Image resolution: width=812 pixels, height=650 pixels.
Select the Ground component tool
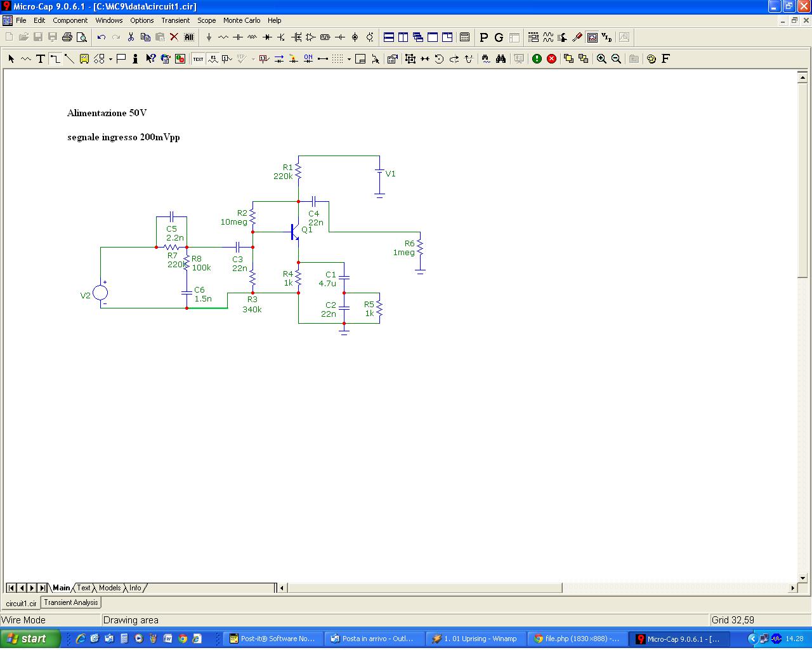(209, 37)
